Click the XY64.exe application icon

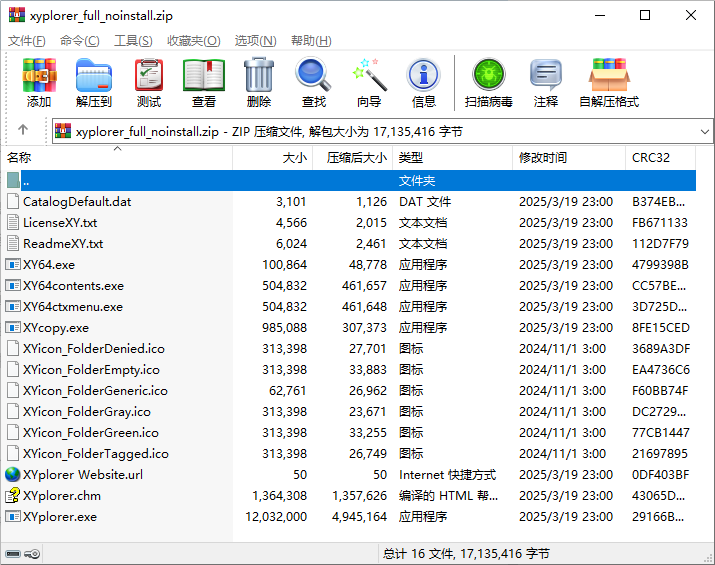click(x=13, y=264)
